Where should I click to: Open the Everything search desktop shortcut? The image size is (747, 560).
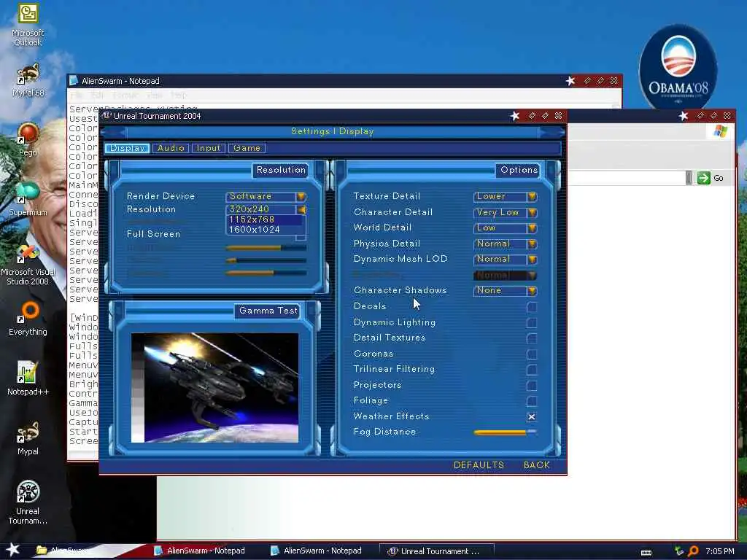coord(28,318)
